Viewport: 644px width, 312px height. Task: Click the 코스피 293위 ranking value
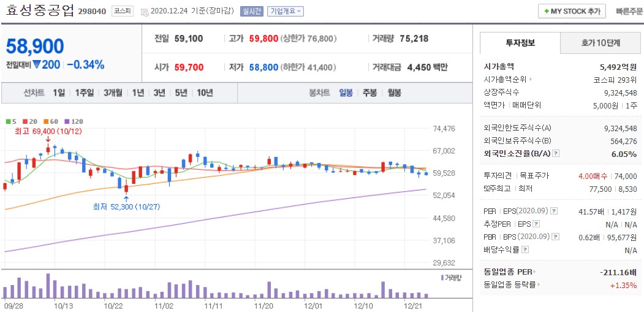[x=616, y=79]
